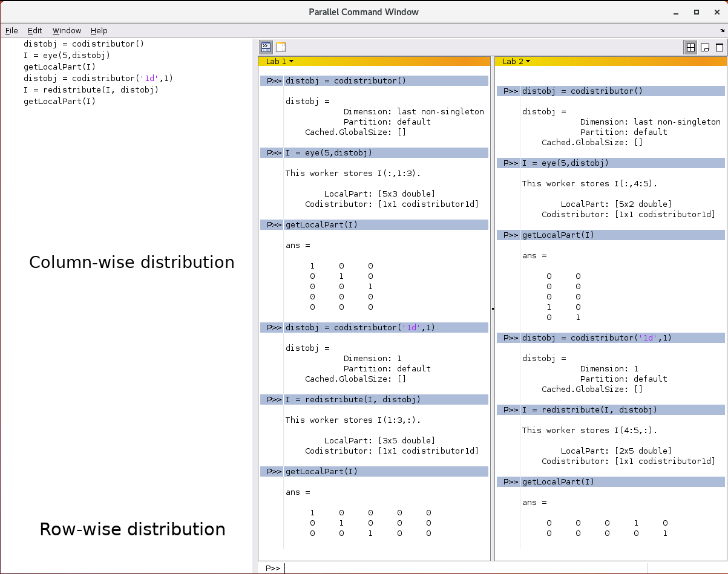
Task: Click the command prompt view icon in toolbar
Action: point(266,47)
